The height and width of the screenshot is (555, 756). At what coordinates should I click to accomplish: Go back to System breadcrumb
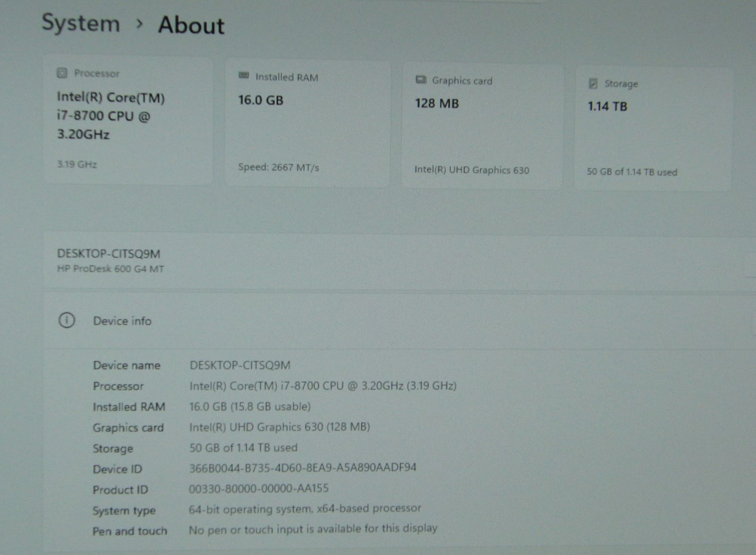coord(81,23)
